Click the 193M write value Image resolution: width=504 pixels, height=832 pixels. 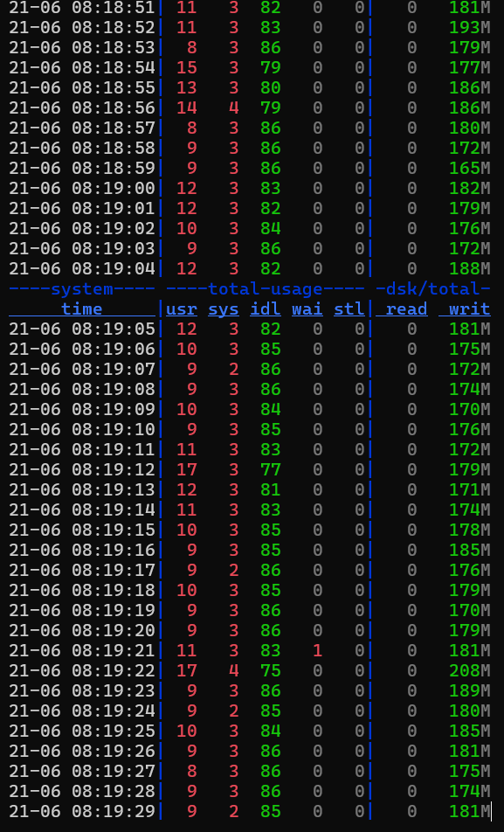[x=470, y=28]
